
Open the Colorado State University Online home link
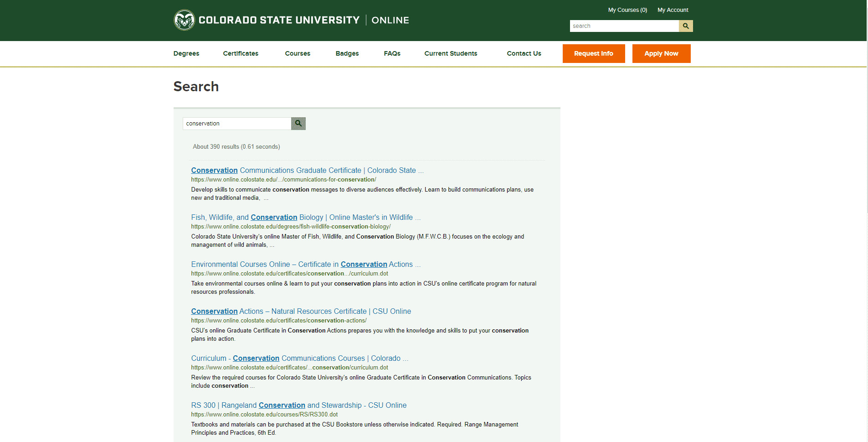click(x=292, y=20)
